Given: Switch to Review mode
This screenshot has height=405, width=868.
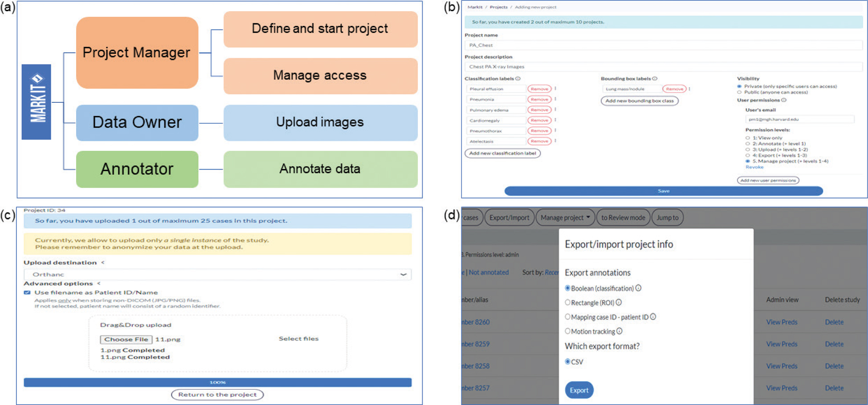Looking at the screenshot, I should (623, 218).
